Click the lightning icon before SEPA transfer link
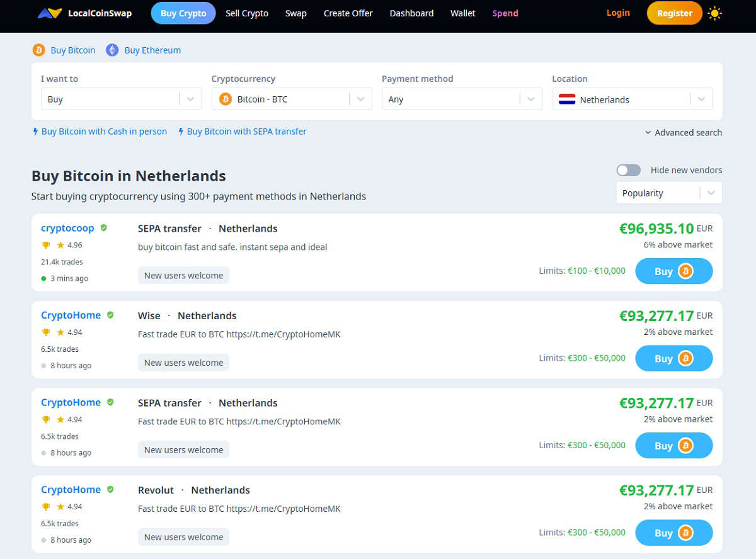756x559 pixels. click(181, 132)
